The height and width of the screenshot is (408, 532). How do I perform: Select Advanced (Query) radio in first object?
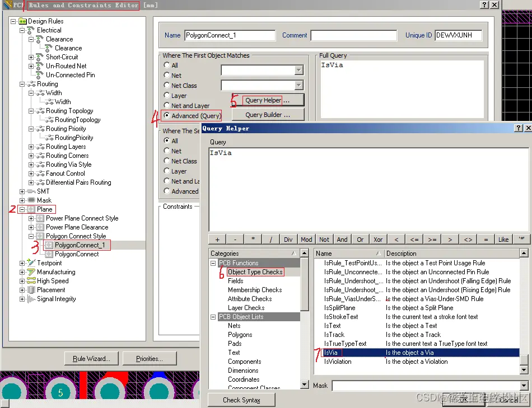coord(166,115)
